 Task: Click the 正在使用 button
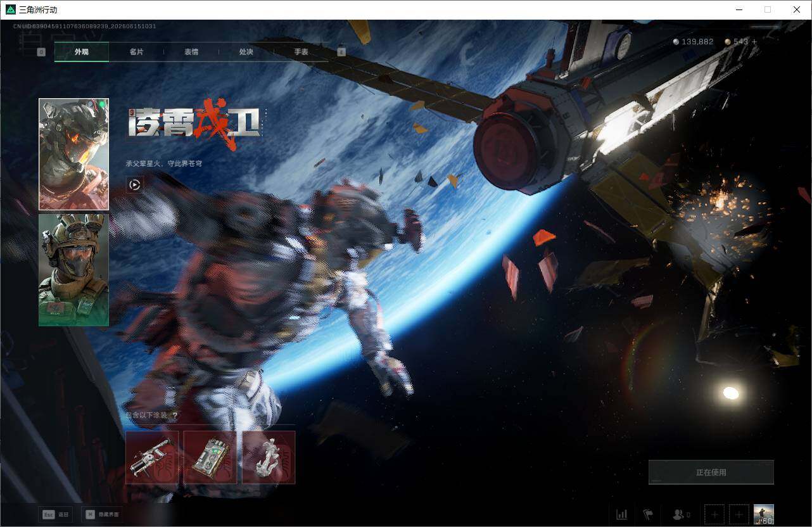click(x=711, y=473)
